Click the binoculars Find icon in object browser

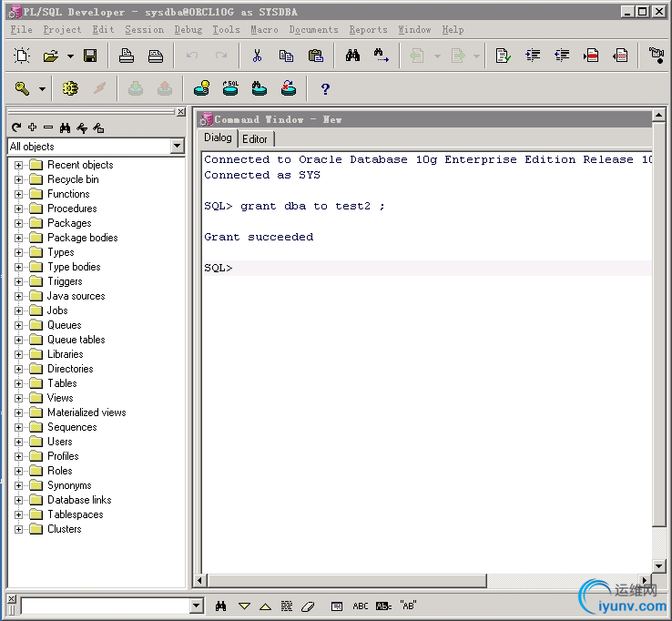pos(66,127)
